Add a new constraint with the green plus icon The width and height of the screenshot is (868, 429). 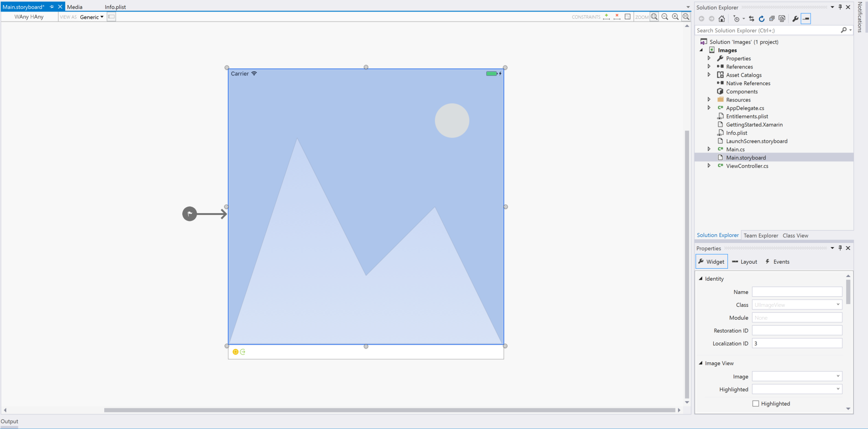(606, 17)
